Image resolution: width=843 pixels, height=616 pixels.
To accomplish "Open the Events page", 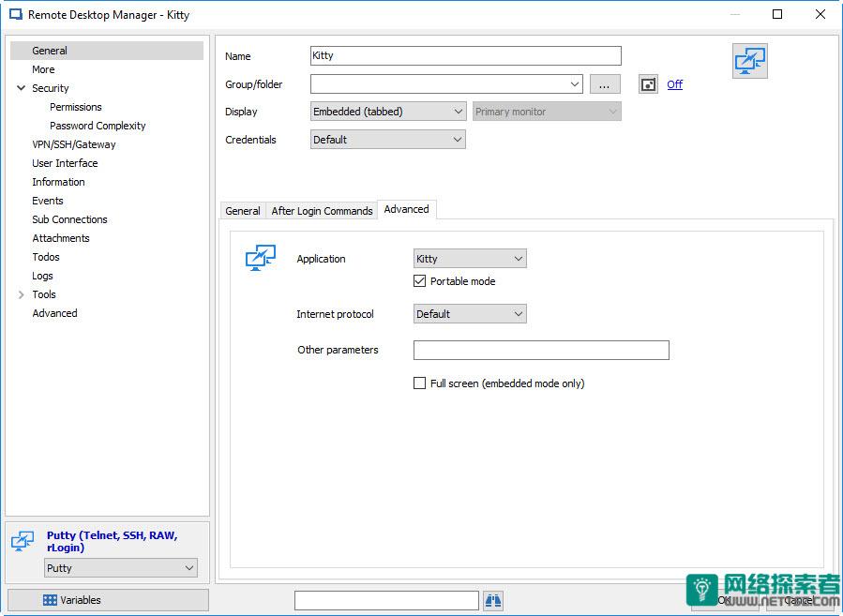I will pyautogui.click(x=48, y=201).
